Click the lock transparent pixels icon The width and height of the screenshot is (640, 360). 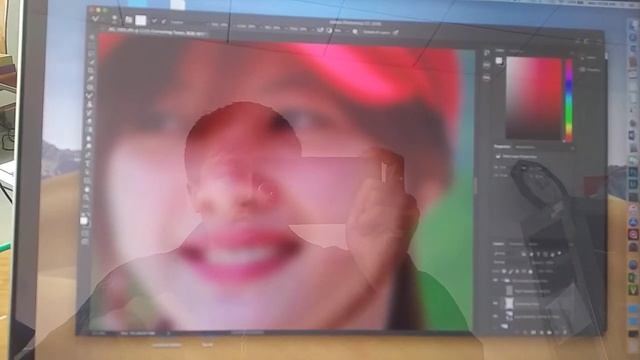click(504, 271)
